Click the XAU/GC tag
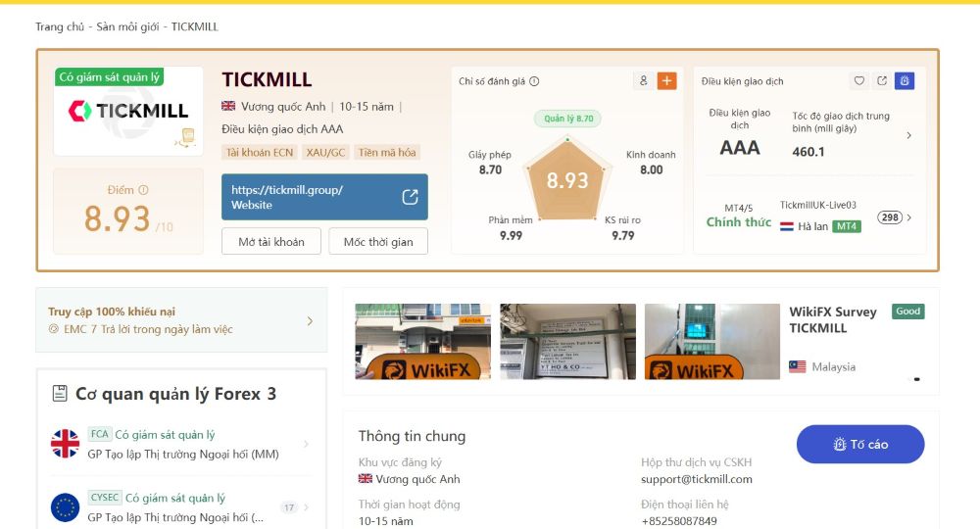 point(325,153)
